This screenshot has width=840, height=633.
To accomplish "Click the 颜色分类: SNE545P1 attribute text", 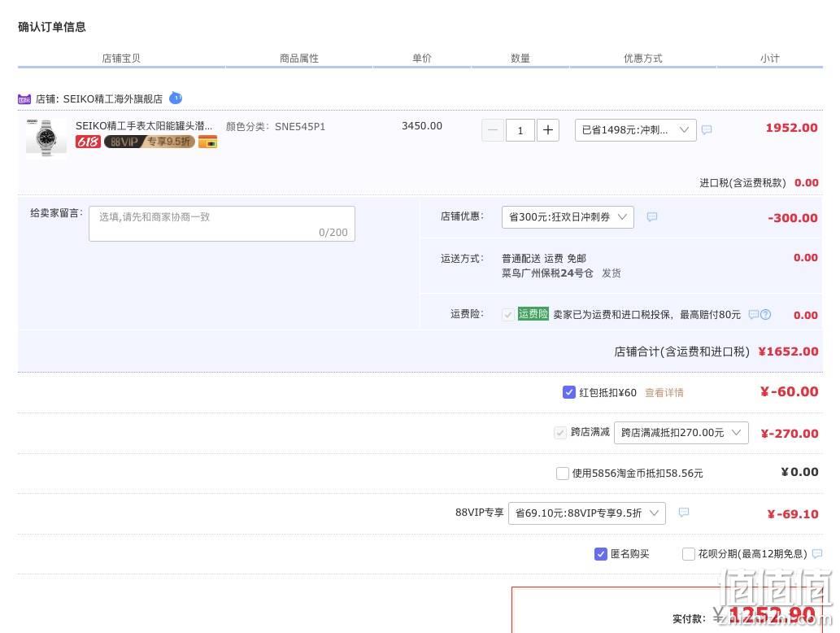I will (276, 126).
